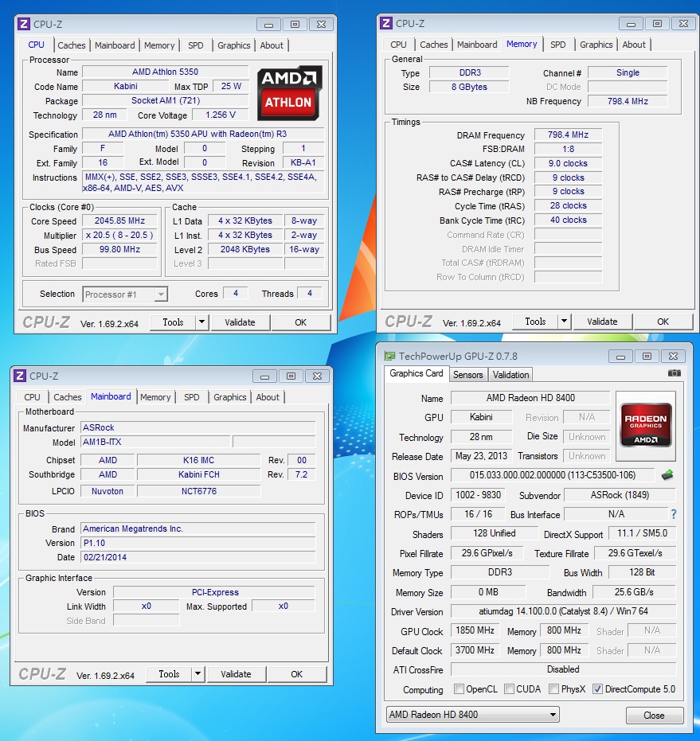The width and height of the screenshot is (700, 741).
Task: Enable the OpenCL checkbox
Action: (459, 689)
